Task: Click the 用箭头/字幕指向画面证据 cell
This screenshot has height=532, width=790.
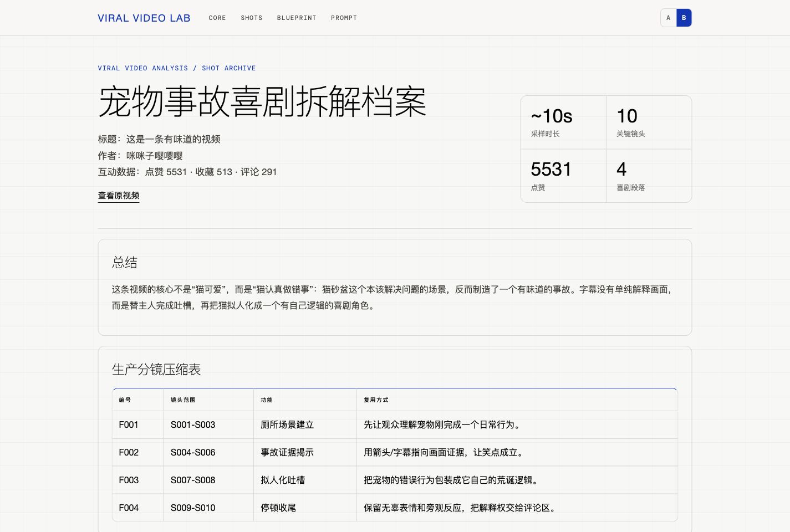Action: click(517, 453)
